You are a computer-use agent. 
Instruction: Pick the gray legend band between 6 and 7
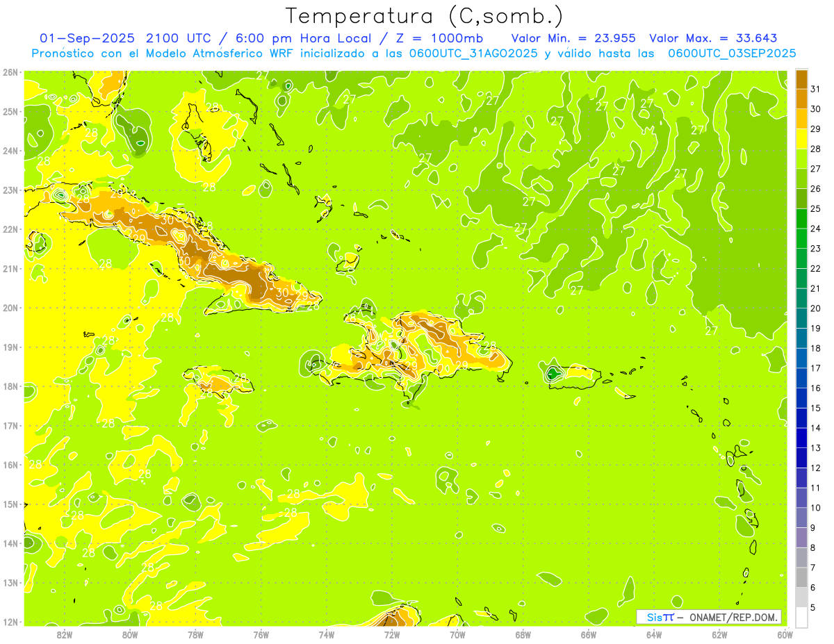(x=801, y=577)
